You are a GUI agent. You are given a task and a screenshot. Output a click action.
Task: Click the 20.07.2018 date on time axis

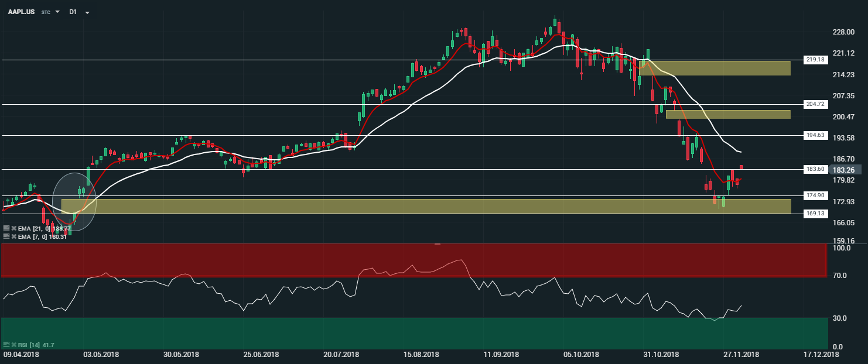pyautogui.click(x=341, y=355)
